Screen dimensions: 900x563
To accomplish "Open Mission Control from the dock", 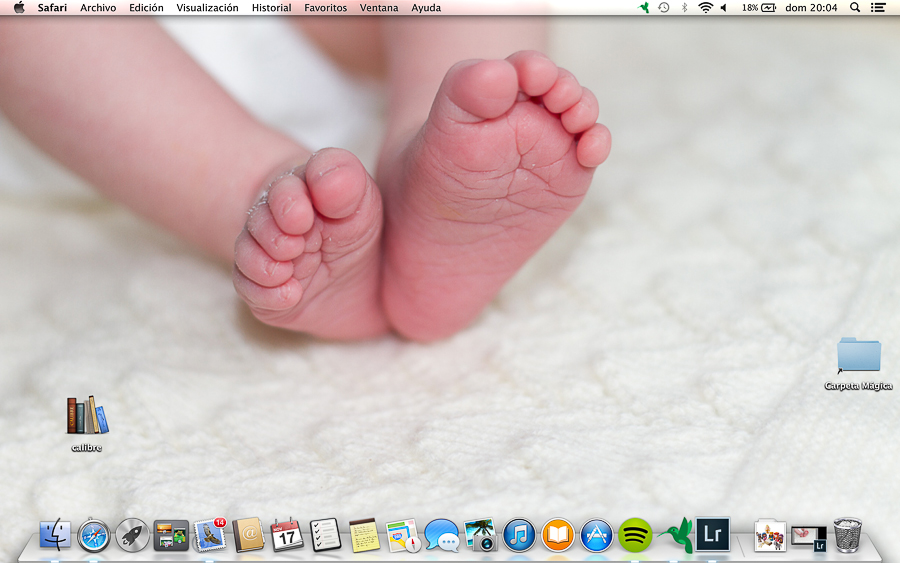I will click(x=171, y=535).
